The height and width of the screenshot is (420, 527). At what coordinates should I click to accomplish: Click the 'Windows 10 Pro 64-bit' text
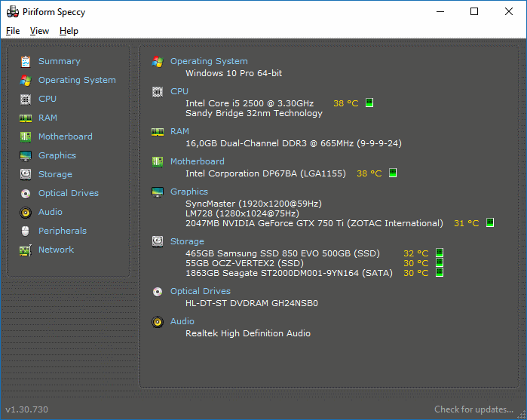click(x=234, y=73)
